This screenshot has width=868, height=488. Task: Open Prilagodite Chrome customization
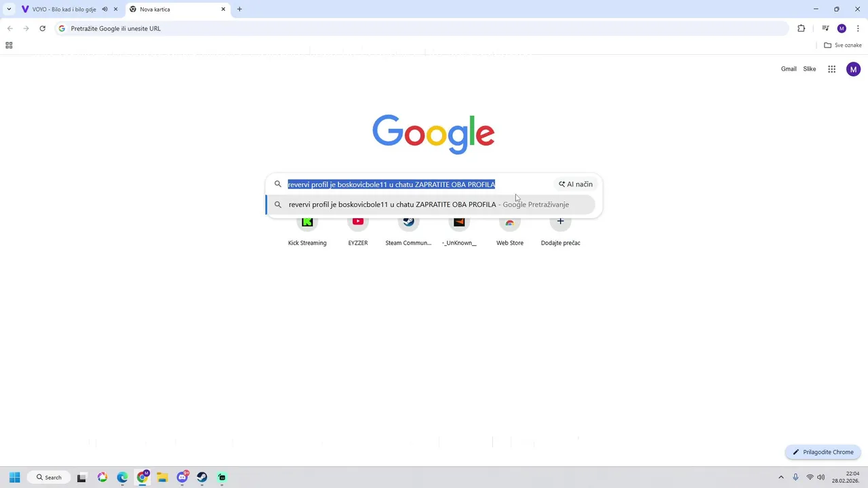pyautogui.click(x=823, y=452)
